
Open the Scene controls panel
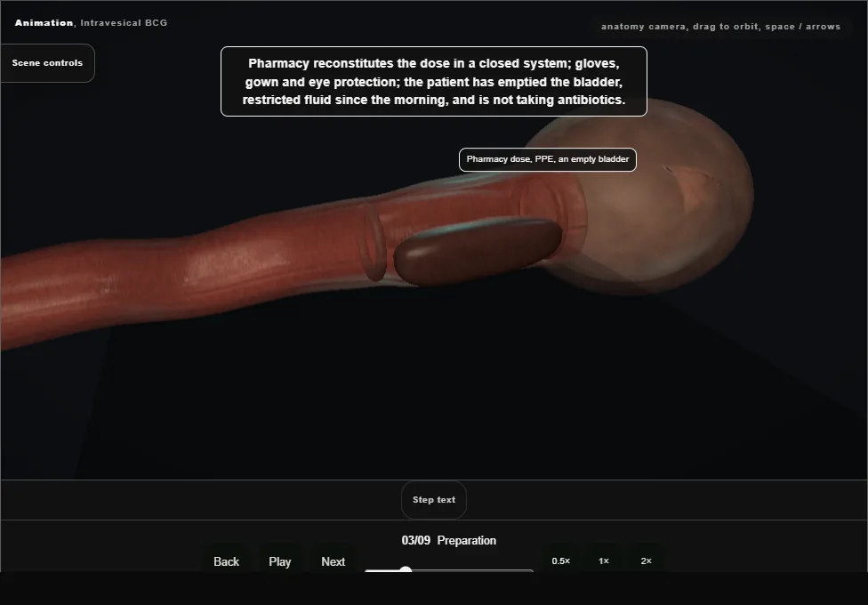click(x=48, y=63)
